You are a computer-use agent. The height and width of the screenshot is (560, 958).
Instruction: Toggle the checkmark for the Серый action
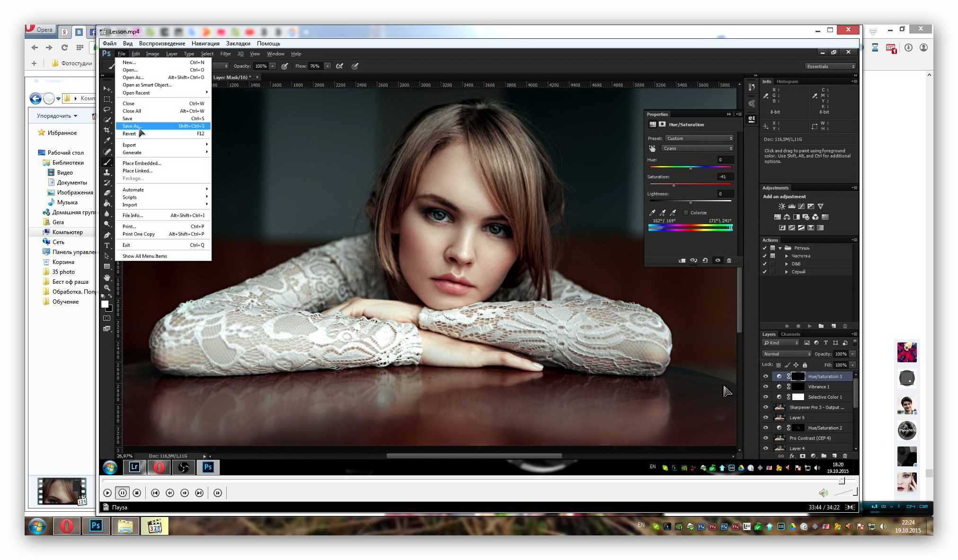764,272
